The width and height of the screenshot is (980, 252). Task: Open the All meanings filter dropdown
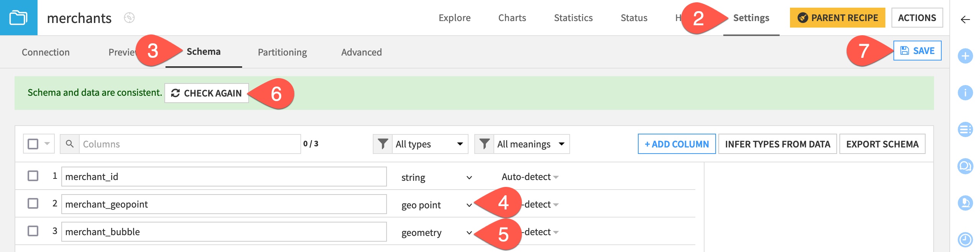531,144
